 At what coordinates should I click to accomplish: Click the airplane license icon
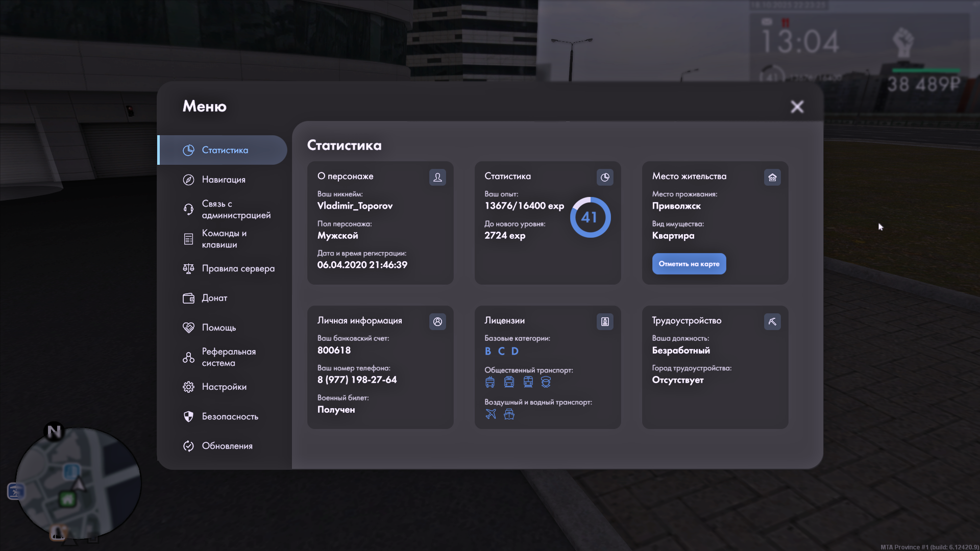(491, 414)
